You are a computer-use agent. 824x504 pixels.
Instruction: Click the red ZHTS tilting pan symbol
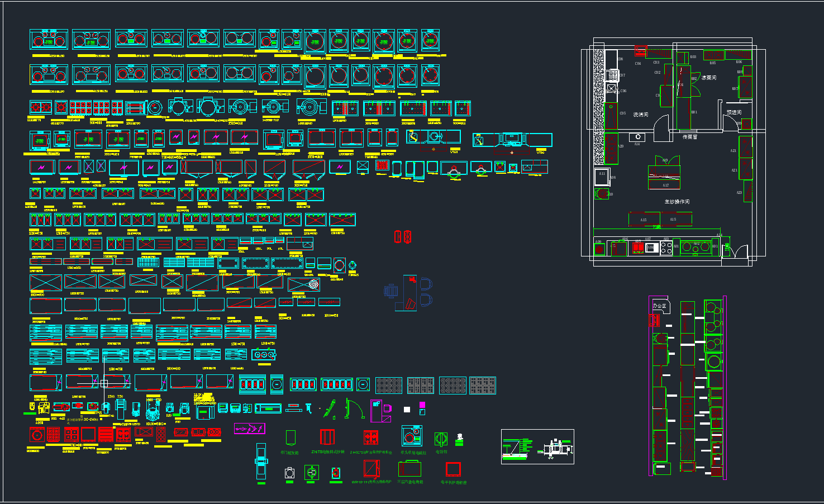(327, 437)
